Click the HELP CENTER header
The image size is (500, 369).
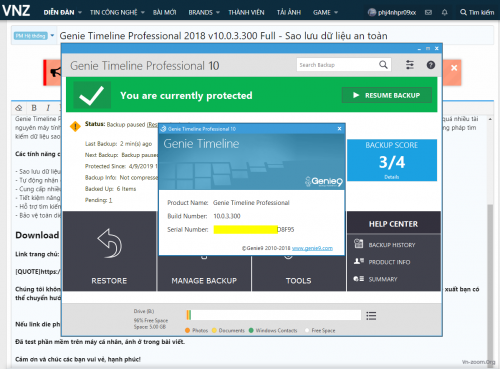pos(393,224)
